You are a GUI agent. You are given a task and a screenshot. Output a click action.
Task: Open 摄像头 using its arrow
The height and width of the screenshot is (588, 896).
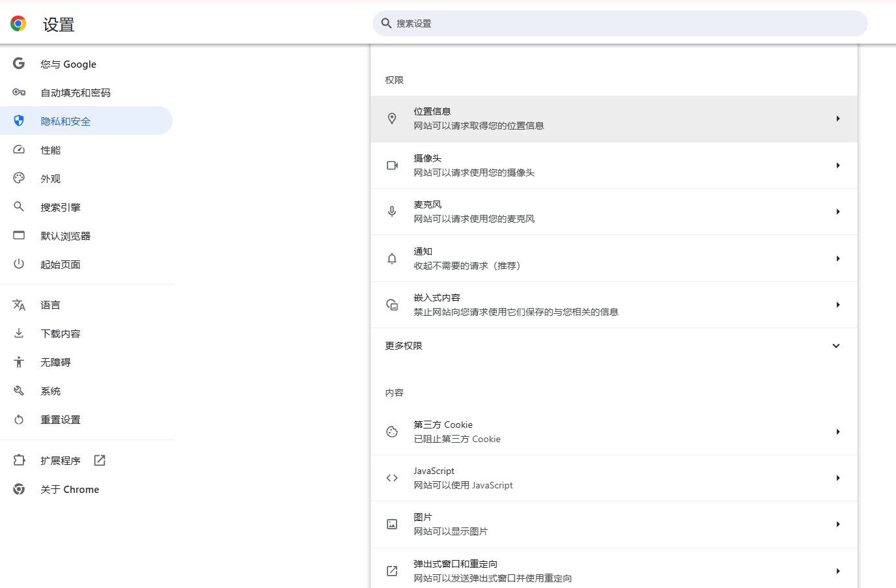tap(838, 165)
